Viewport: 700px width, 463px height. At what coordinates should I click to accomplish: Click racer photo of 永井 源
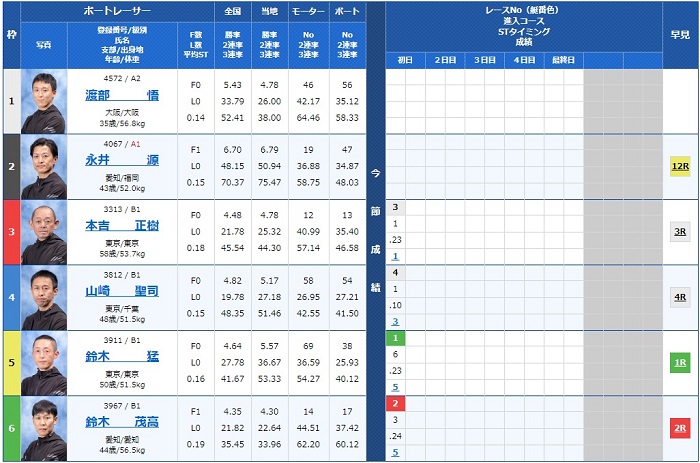[43, 167]
